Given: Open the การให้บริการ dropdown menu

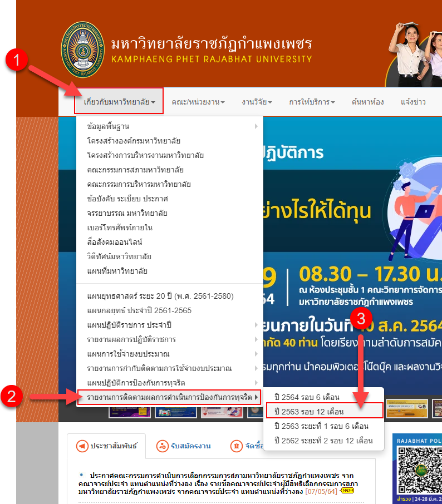Looking at the screenshot, I should point(312,102).
